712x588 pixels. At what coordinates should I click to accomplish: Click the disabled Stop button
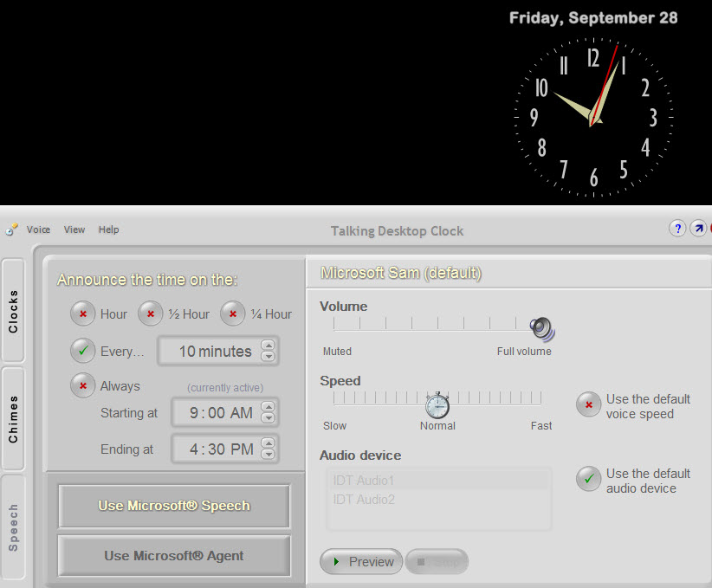[437, 562]
